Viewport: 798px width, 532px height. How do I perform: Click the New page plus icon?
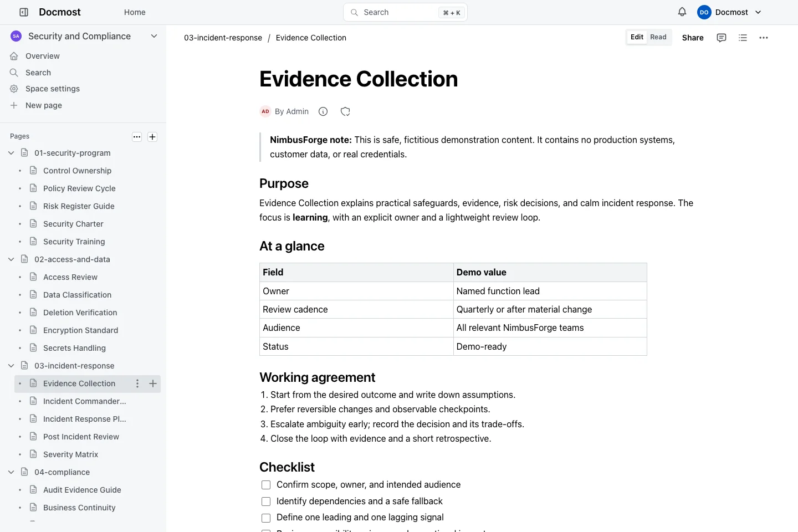pyautogui.click(x=14, y=105)
